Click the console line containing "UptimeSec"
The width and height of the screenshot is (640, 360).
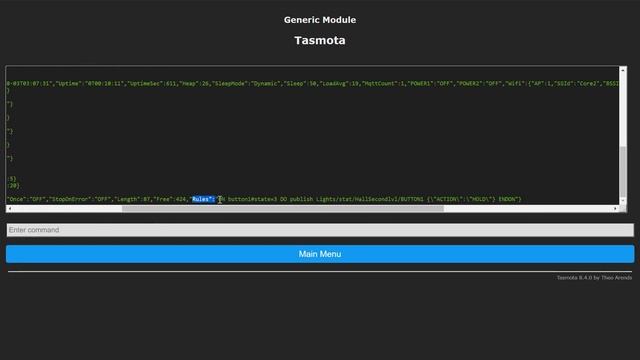(313, 84)
